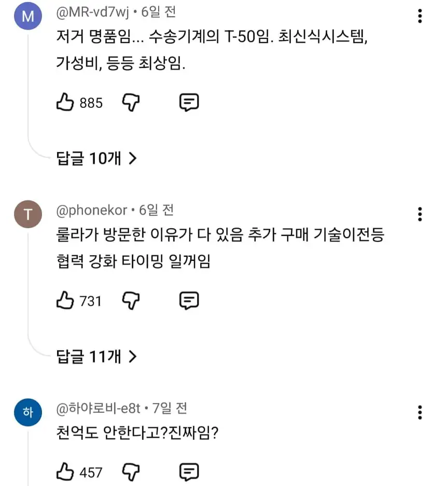Expand the 답글 10개 replies
Viewport: 448px width, 486px height.
coord(96,158)
